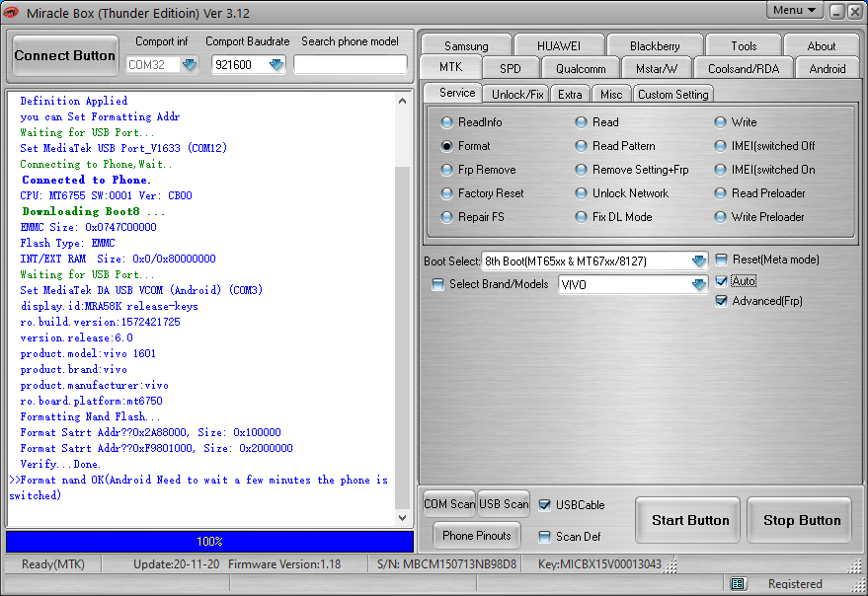Click the Start Button

click(x=689, y=520)
